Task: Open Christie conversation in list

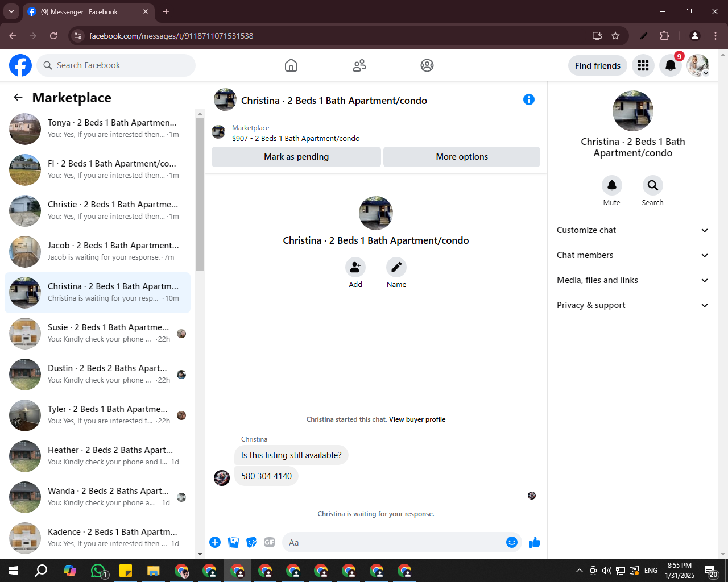Action: click(x=97, y=211)
